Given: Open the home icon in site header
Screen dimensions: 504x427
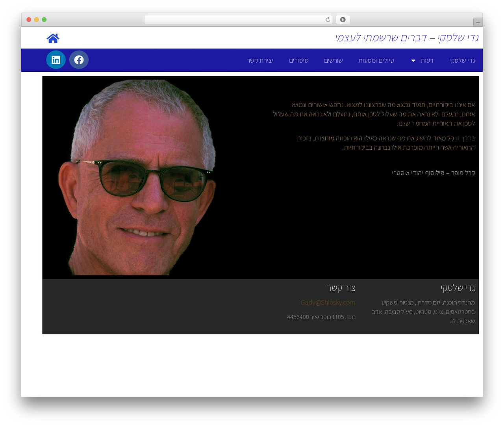Looking at the screenshot, I should tap(53, 38).
